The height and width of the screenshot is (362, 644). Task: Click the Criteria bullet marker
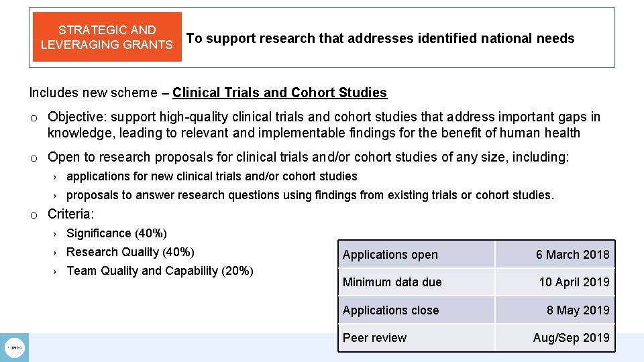[x=34, y=215]
